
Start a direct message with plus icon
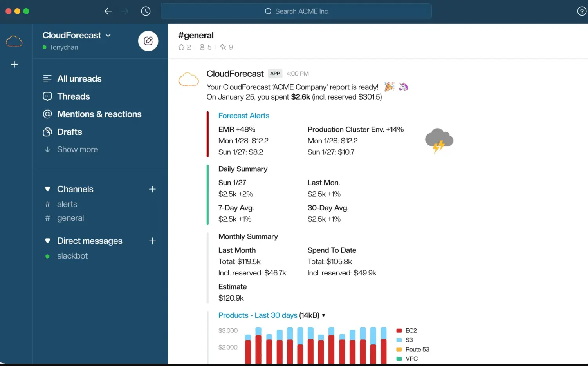[x=152, y=241]
